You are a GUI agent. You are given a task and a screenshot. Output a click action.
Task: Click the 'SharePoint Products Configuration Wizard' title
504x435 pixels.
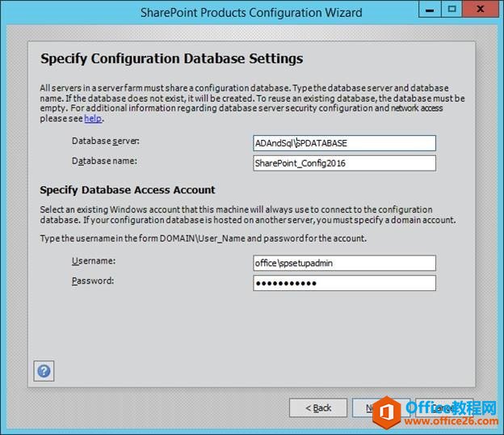251,13
